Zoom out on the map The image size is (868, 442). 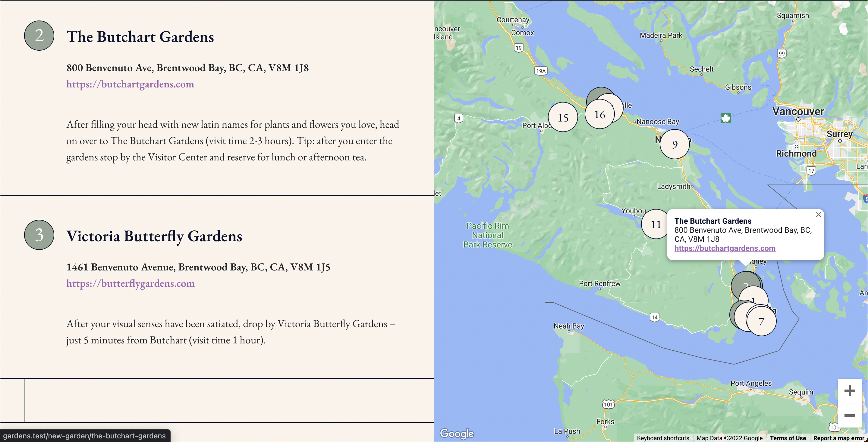click(850, 415)
